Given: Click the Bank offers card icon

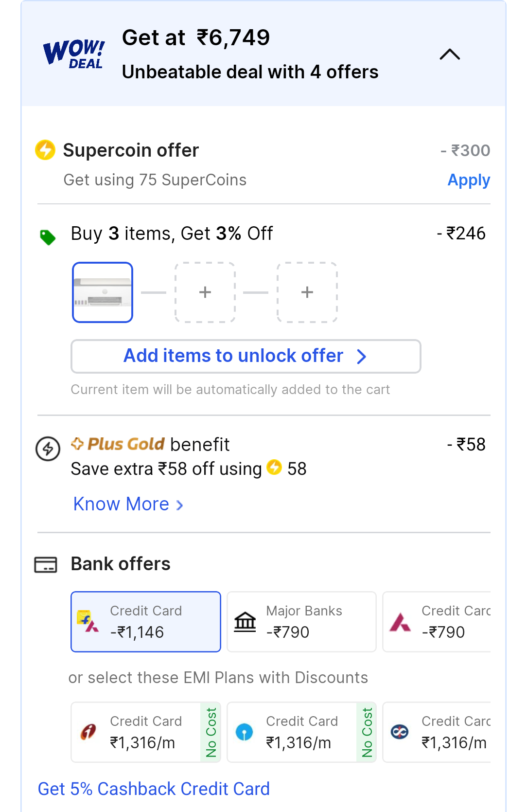Looking at the screenshot, I should (x=46, y=565).
